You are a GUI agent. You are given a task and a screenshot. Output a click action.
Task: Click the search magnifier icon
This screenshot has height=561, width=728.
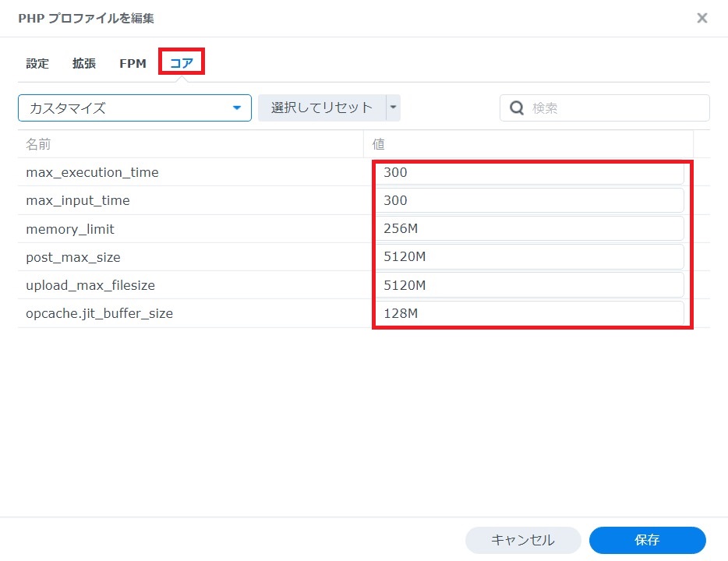click(515, 108)
